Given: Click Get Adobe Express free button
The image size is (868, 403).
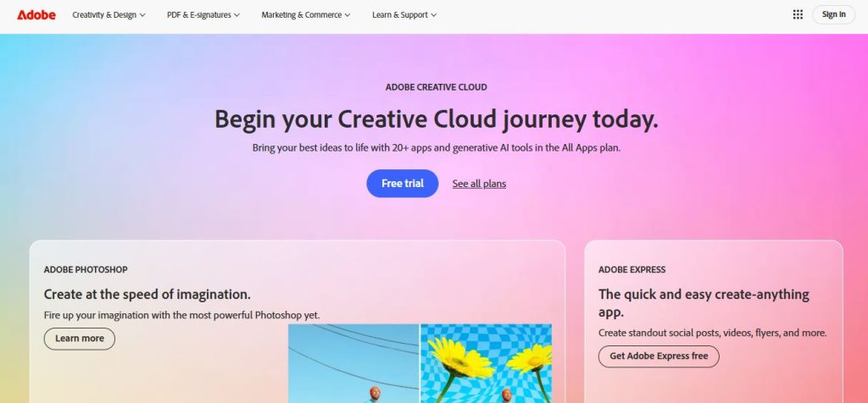Looking at the screenshot, I should pyautogui.click(x=659, y=356).
